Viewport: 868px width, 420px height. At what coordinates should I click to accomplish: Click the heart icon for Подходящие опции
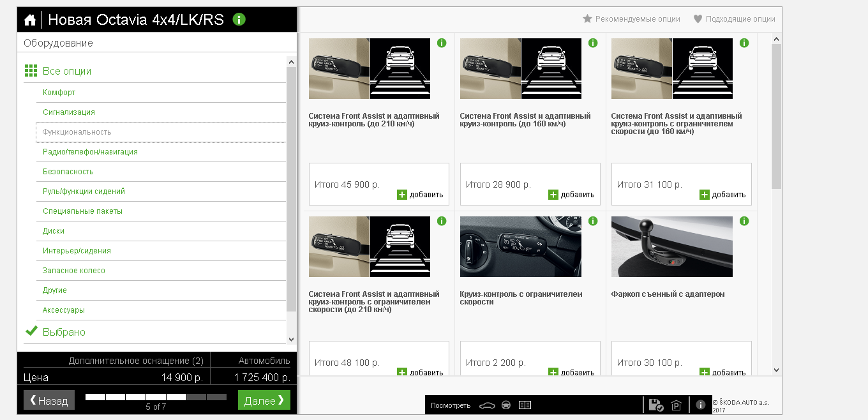[698, 19]
